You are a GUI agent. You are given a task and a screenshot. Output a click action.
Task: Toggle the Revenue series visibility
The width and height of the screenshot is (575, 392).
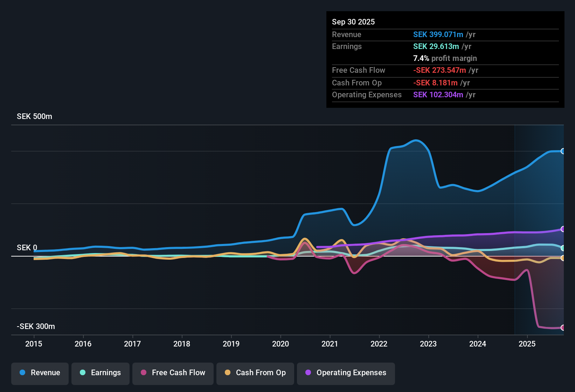click(40, 373)
